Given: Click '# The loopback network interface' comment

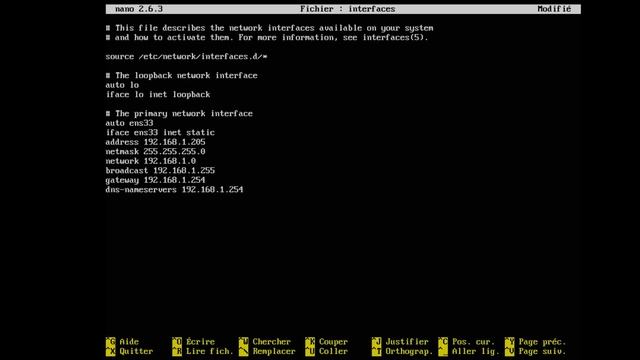Looking at the screenshot, I should coord(181,76).
